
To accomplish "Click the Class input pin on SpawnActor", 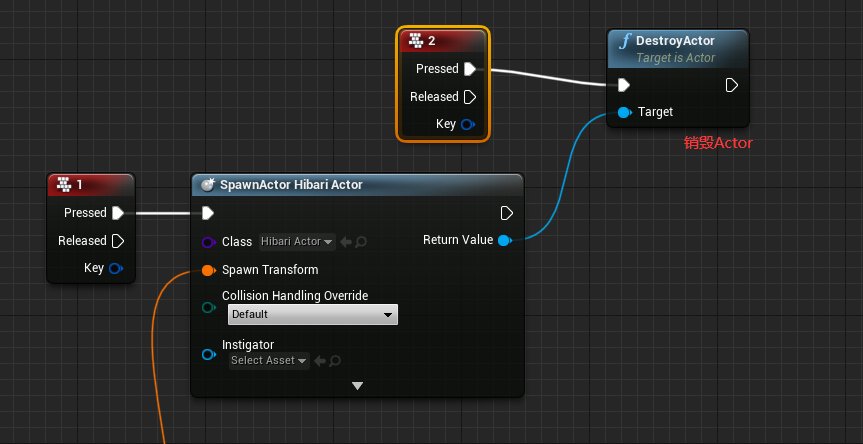I will pyautogui.click(x=209, y=242).
